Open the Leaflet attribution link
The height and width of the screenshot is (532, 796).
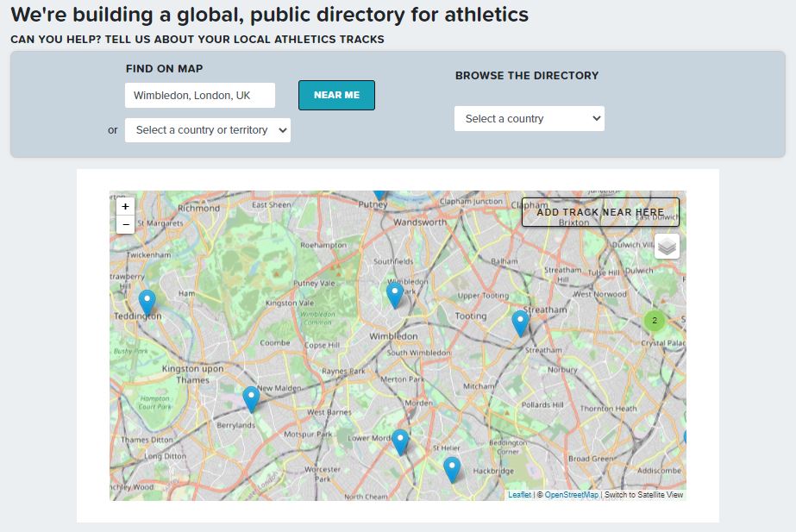519,494
